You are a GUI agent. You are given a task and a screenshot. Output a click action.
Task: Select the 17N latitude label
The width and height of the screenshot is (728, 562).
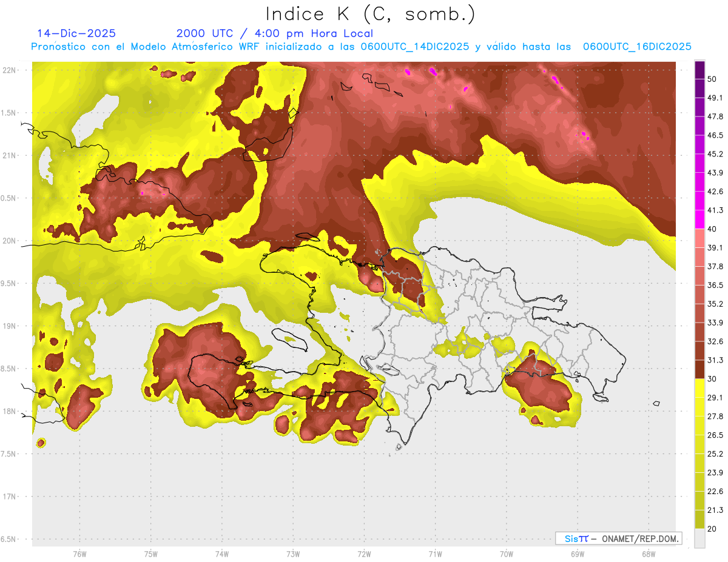pyautogui.click(x=10, y=497)
